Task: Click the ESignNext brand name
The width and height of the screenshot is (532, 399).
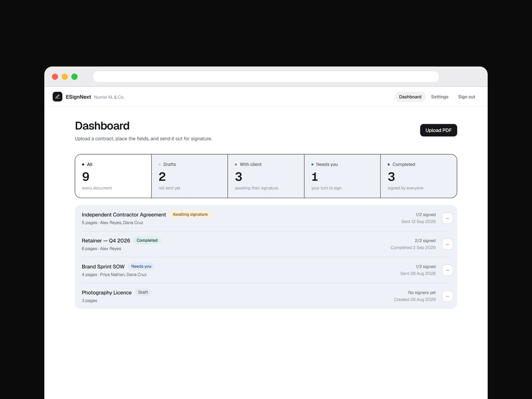Action: point(78,97)
